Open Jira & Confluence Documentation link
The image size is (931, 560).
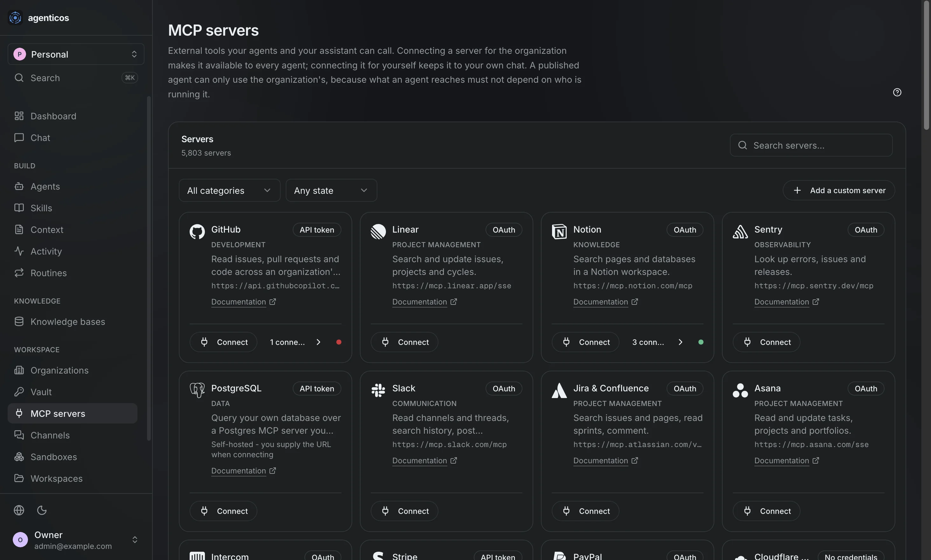[606, 460]
